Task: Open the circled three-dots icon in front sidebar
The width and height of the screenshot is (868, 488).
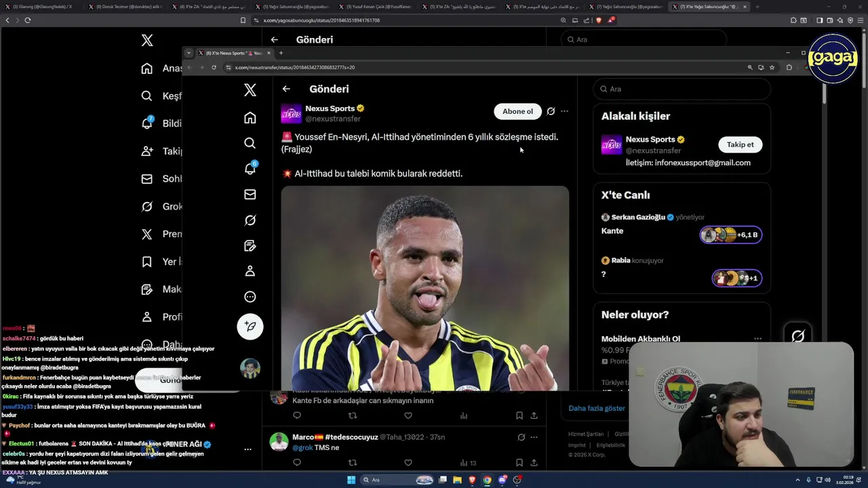Action: 250,297
